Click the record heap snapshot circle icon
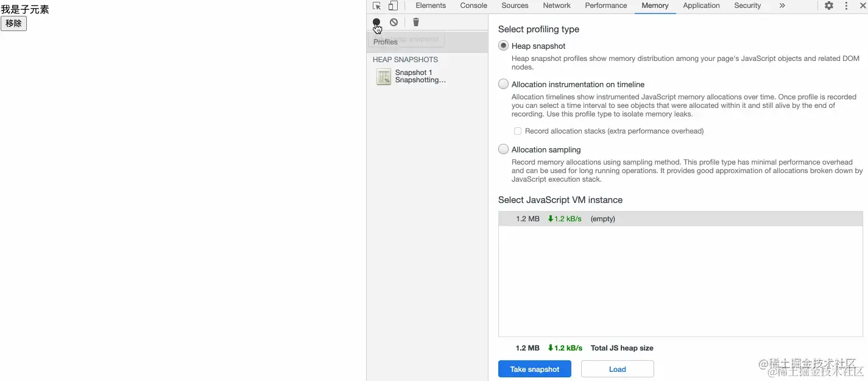 pos(376,22)
